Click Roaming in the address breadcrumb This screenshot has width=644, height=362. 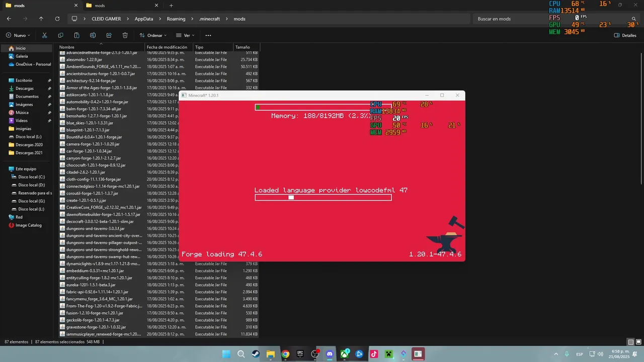coord(176,19)
